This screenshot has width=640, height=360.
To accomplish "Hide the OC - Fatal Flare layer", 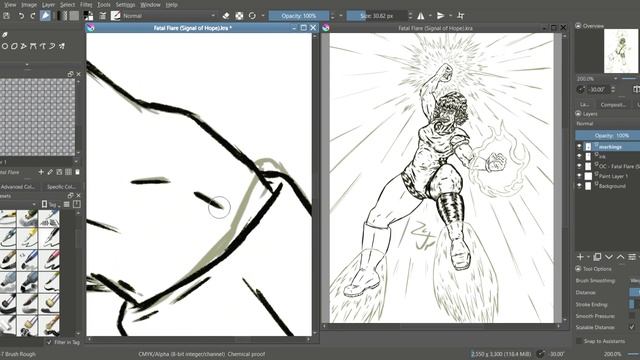I will click(x=579, y=166).
